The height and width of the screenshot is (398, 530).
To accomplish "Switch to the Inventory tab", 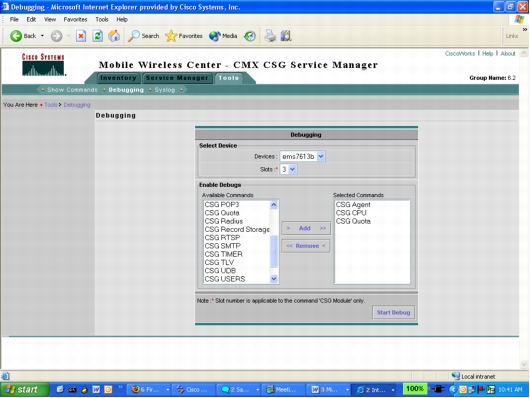I will click(118, 78).
